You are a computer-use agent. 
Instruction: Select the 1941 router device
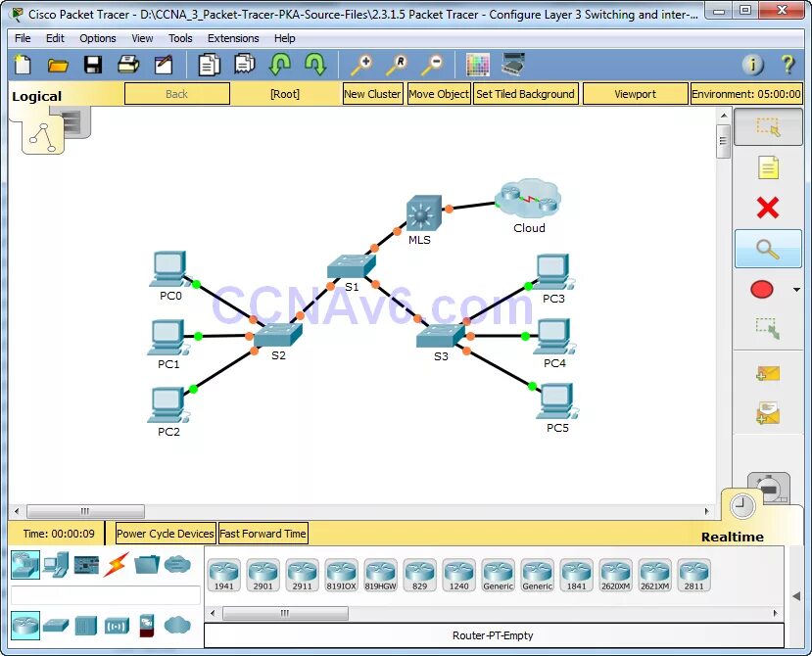click(223, 575)
